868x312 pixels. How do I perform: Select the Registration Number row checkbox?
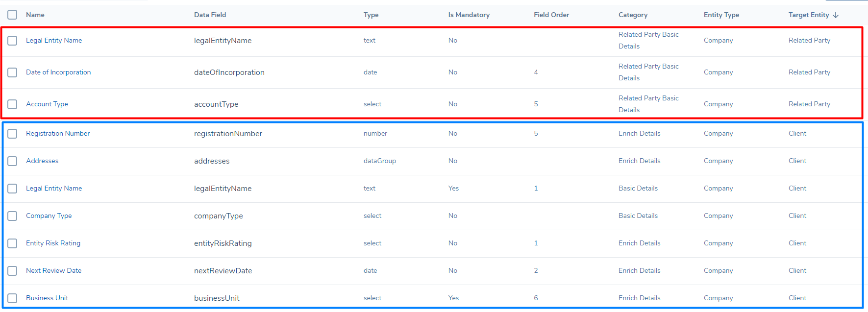pos(12,134)
